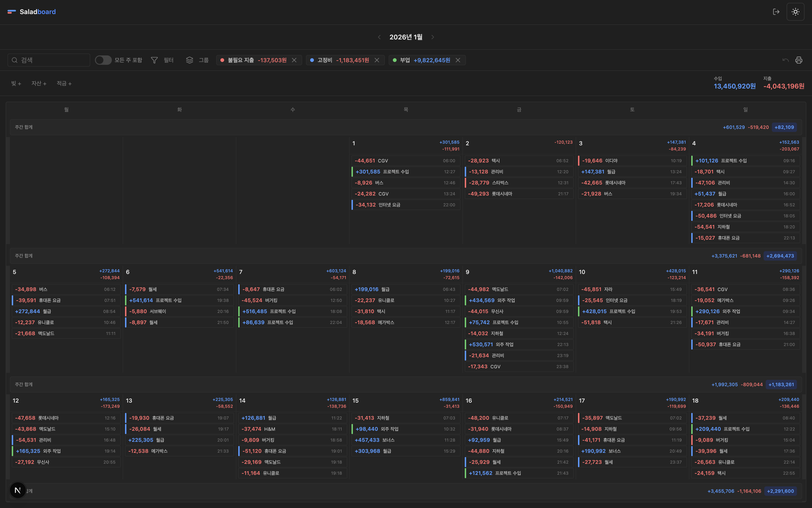This screenshot has height=508, width=812.
Task: Click the Saladboard logo
Action: pyautogui.click(x=32, y=12)
